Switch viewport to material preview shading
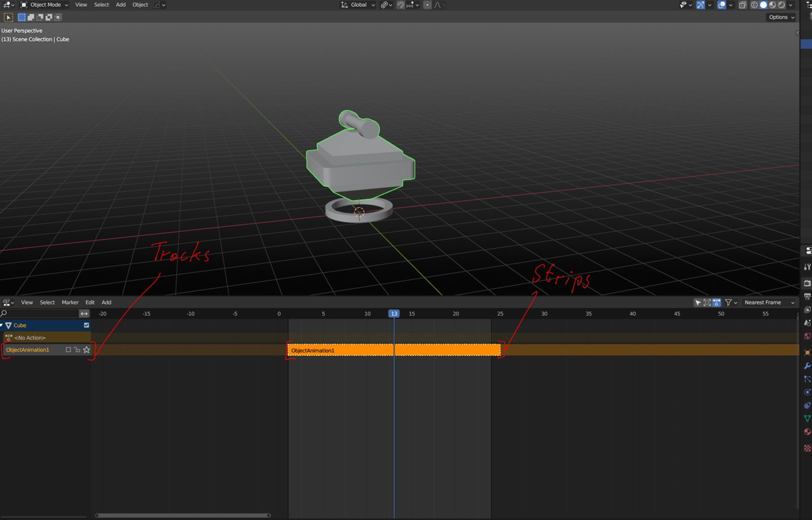This screenshot has width=812, height=520. (x=773, y=5)
